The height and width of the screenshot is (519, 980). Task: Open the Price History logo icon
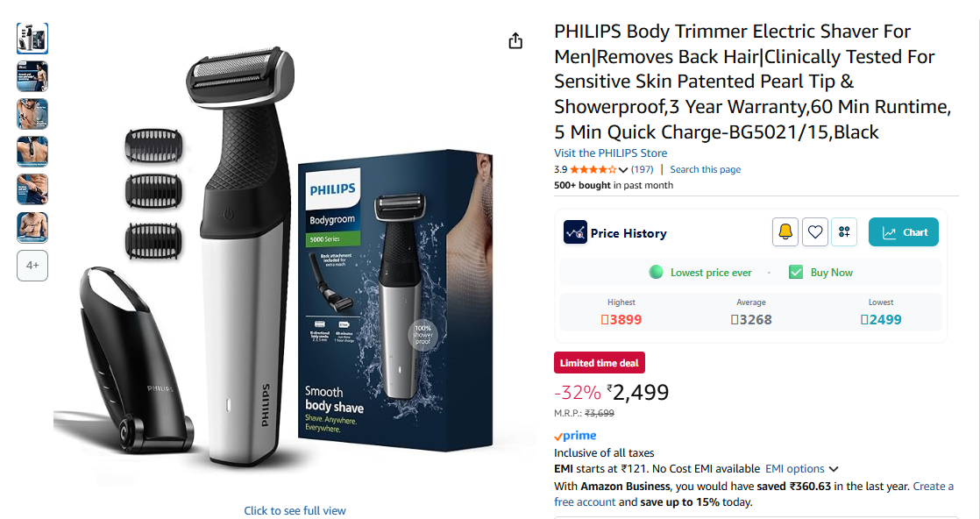coord(575,232)
